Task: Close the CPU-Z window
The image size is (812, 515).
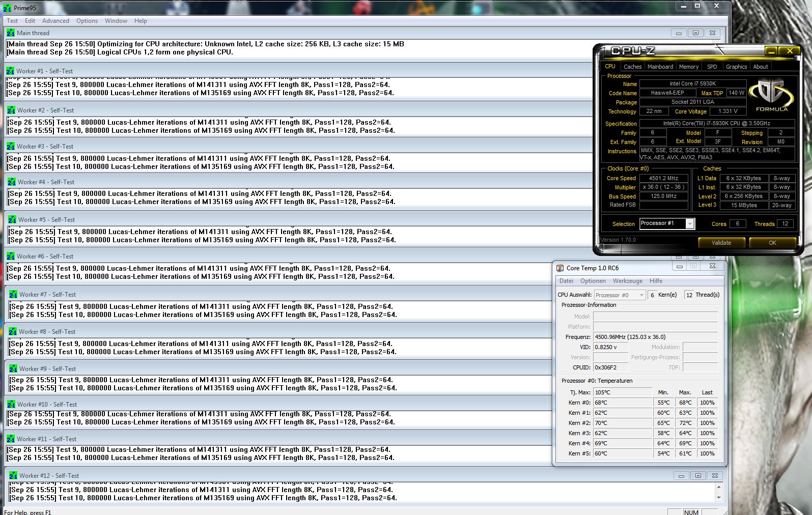Action: [x=790, y=50]
